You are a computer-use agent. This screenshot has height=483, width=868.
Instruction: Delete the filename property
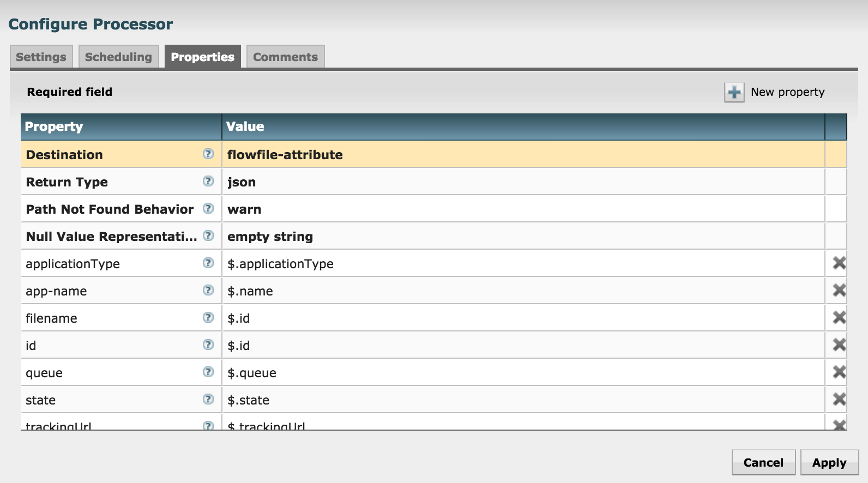839,318
